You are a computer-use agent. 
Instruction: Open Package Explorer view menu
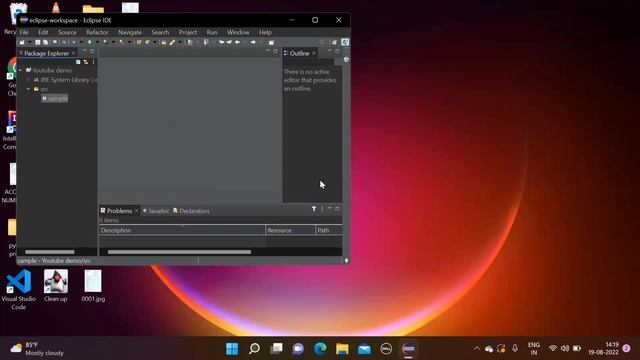[x=93, y=62]
